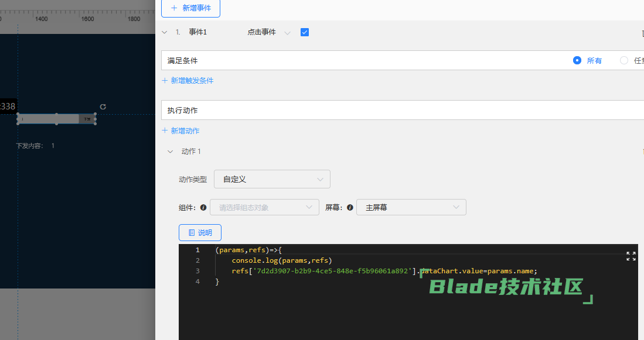
Task: Expand code editor with fullscreen icon
Action: [x=631, y=256]
